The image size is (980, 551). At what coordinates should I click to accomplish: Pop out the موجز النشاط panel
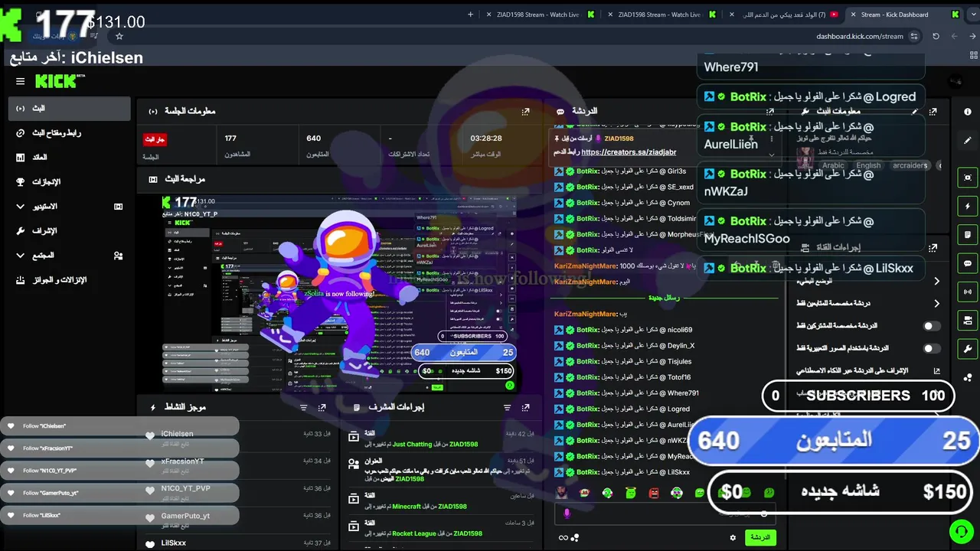click(x=322, y=408)
